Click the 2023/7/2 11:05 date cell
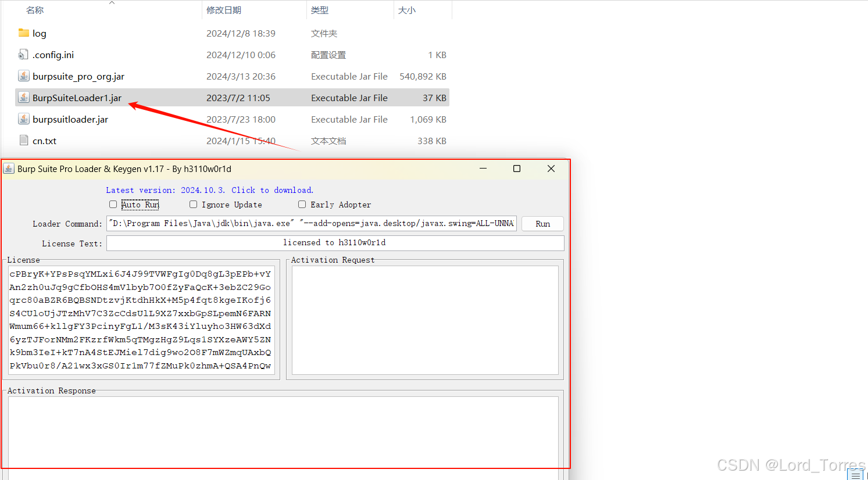 point(238,98)
